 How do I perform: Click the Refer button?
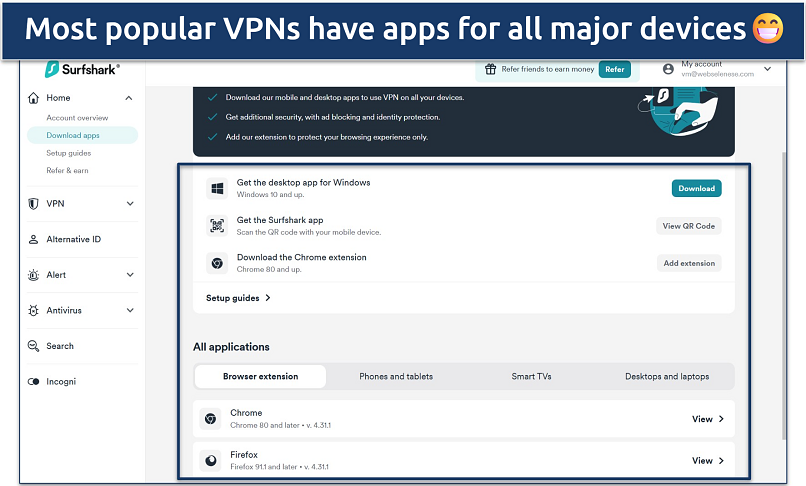pos(614,70)
